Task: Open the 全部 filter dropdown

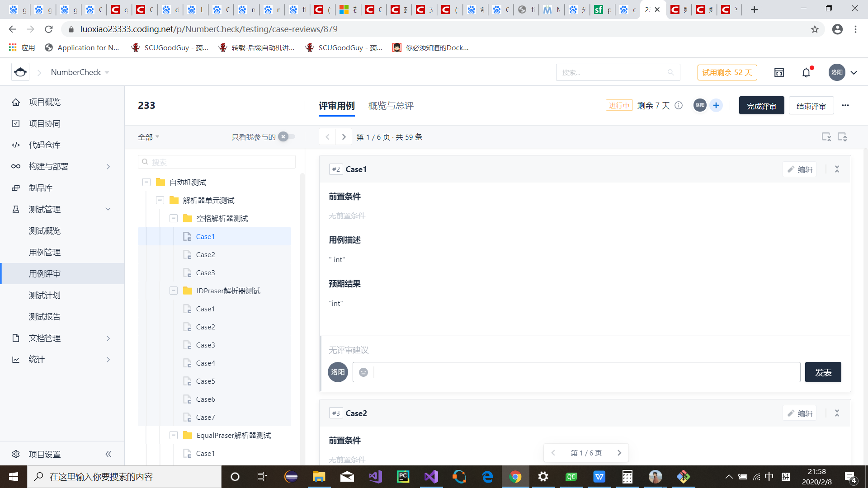Action: click(x=148, y=137)
